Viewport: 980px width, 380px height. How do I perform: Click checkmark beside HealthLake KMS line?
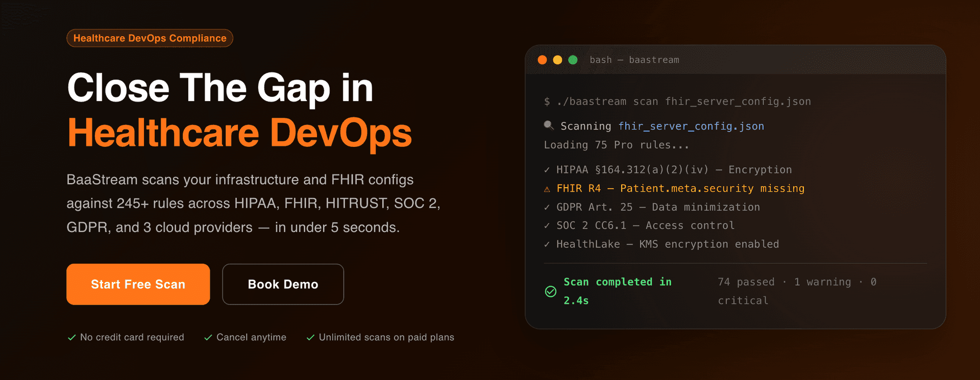pyautogui.click(x=547, y=245)
